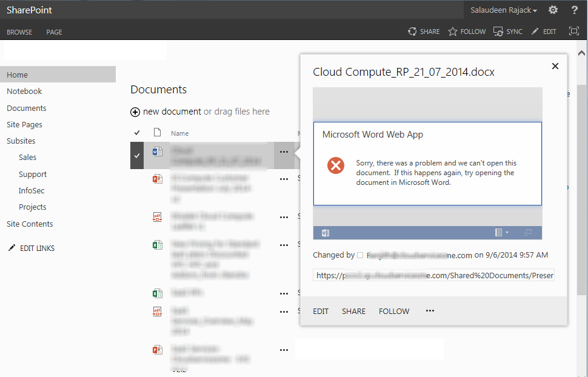The image size is (588, 377).
Task: Open Documents in the left navigation
Action: click(26, 108)
